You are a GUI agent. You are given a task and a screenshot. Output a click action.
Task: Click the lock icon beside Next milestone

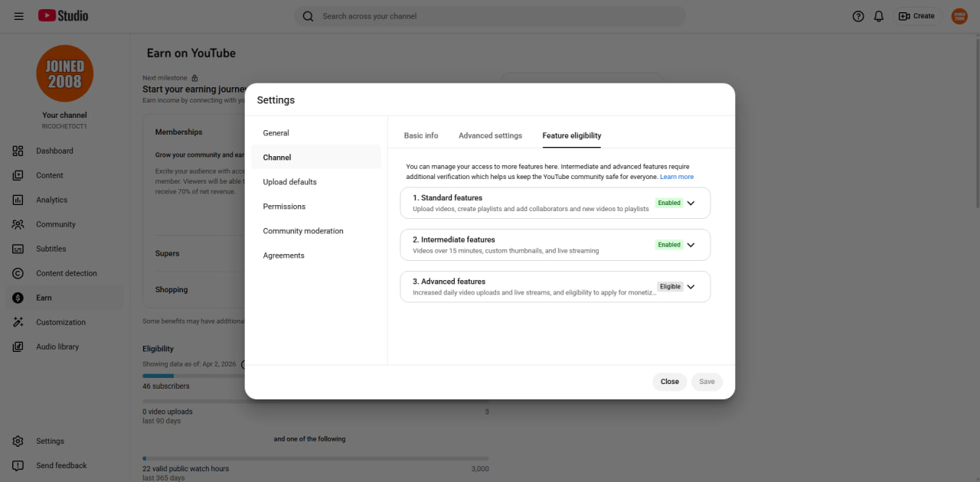[194, 78]
